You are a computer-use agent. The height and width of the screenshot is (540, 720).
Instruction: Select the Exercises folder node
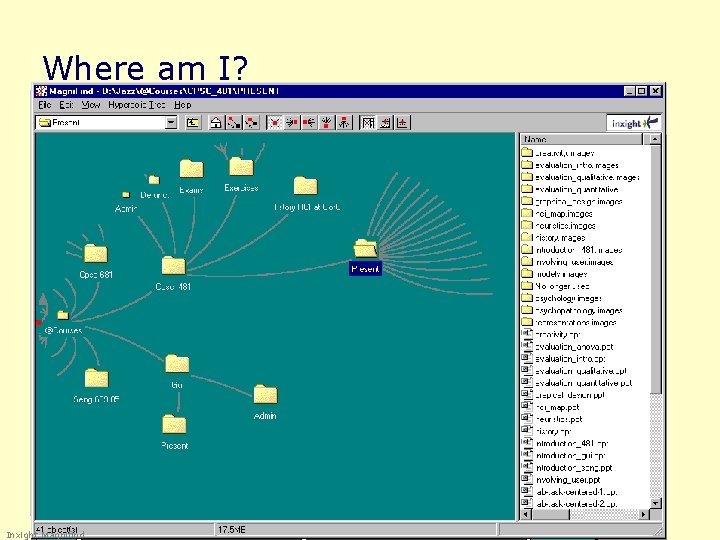click(x=241, y=174)
